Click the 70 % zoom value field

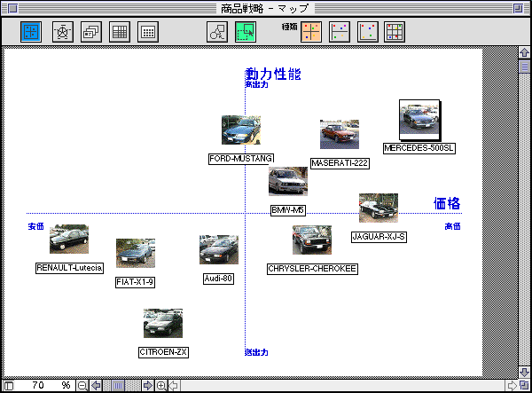[45, 386]
